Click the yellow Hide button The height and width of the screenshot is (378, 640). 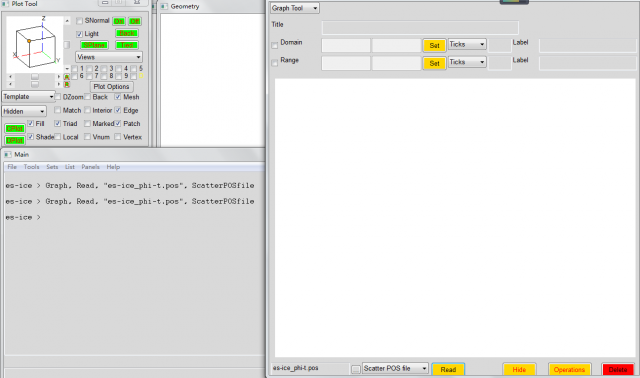point(519,369)
